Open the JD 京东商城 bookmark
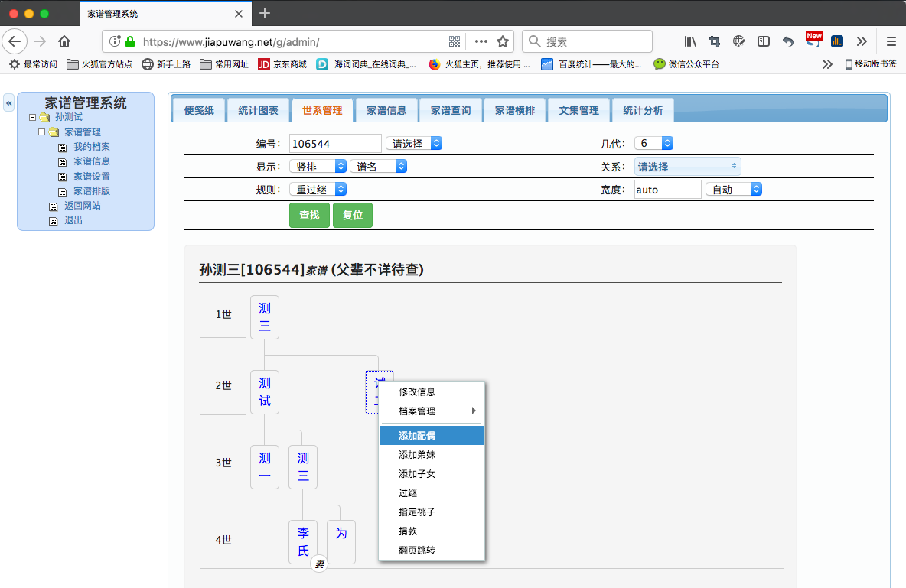This screenshot has width=906, height=588. [282, 64]
